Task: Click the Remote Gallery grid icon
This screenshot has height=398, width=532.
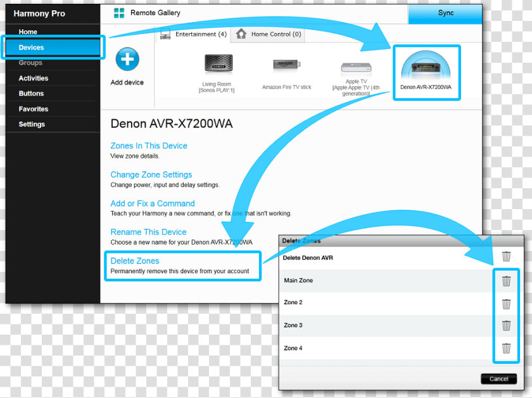Action: (x=119, y=13)
